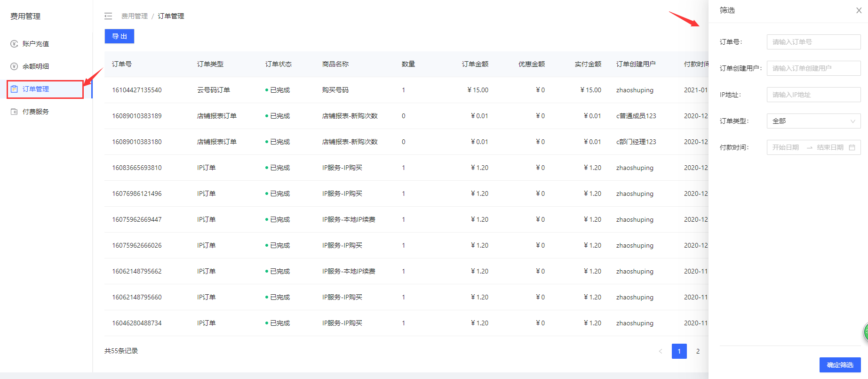This screenshot has height=379, width=868.
Task: Click order number 16089010383180
Action: [x=137, y=142]
